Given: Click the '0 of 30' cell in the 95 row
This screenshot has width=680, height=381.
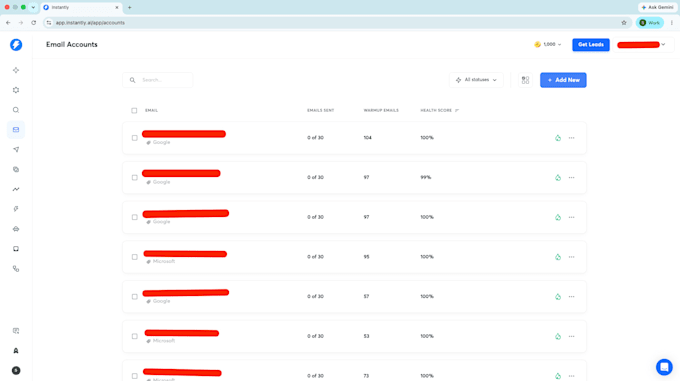Looking at the screenshot, I should [315, 257].
